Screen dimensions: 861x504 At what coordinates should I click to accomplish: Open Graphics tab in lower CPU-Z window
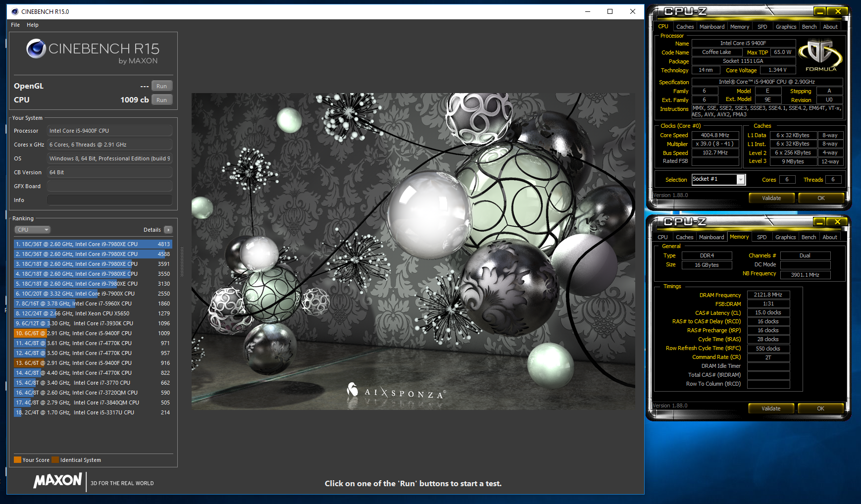click(785, 237)
